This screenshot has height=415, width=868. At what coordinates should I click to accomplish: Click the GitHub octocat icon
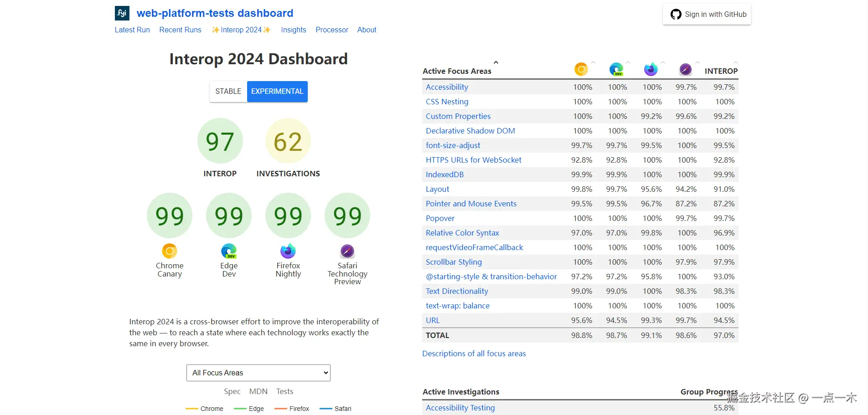pyautogui.click(x=676, y=15)
